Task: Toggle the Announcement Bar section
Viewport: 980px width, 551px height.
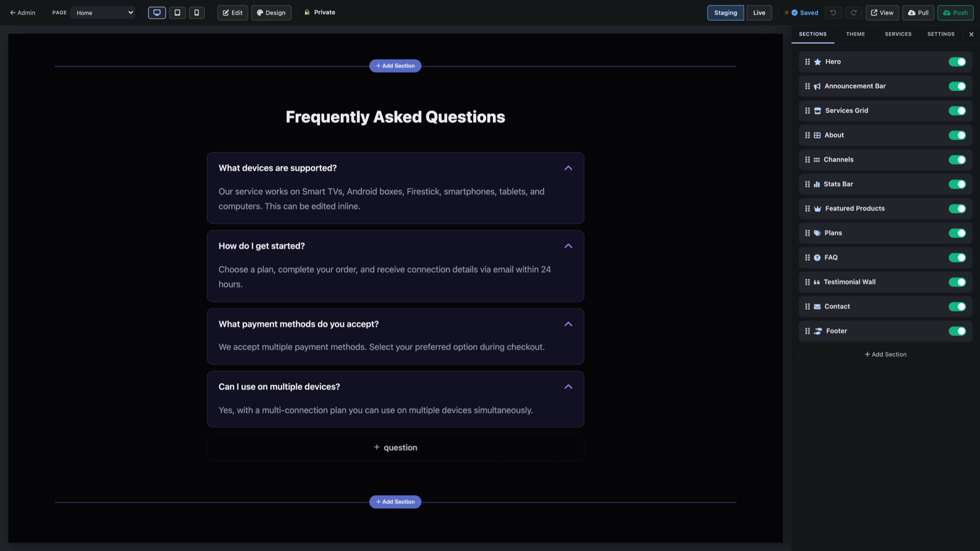Action: (x=957, y=87)
